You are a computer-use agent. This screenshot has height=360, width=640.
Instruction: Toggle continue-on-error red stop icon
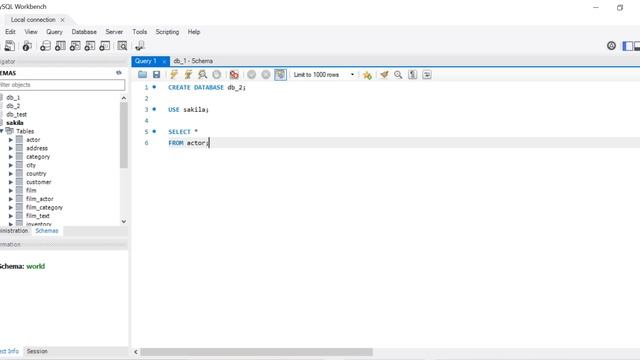pos(234,75)
